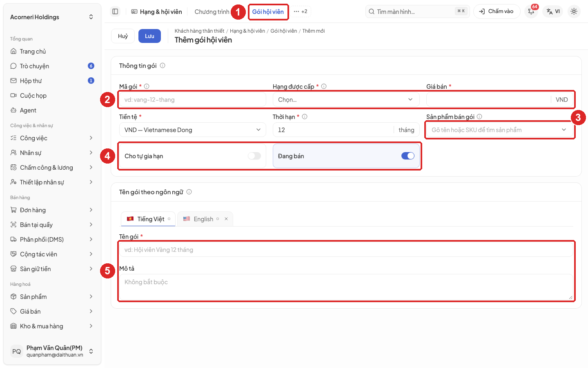This screenshot has height=368, width=588.
Task: Expand the Đơn hàng sidebar group
Action: (52, 210)
